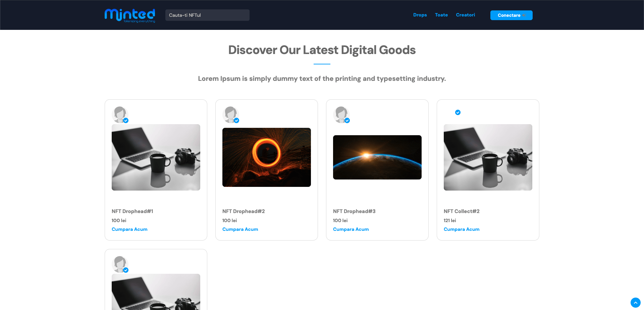Open creator avatar on NFT Drophead#2 card
This screenshot has height=310, width=644.
tap(230, 115)
